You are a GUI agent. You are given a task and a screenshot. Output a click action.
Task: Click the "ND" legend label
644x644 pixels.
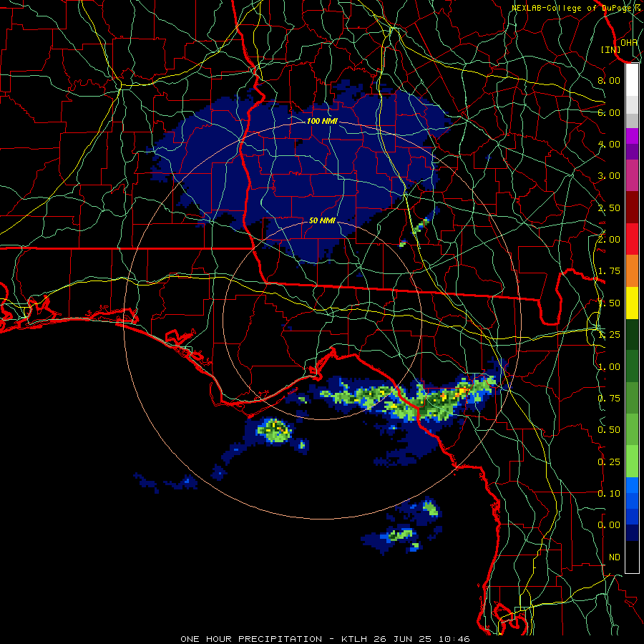coord(615,557)
